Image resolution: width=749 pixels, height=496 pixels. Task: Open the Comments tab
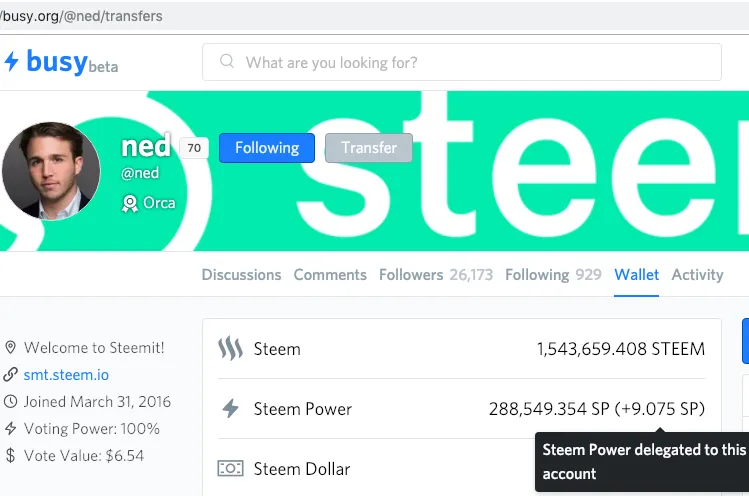330,275
